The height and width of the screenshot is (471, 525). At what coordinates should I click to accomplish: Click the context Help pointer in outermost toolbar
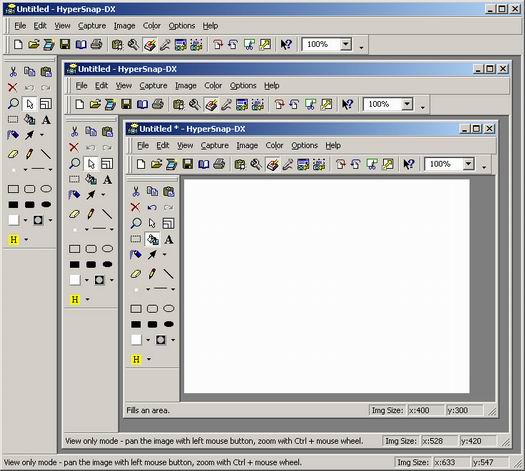coord(286,44)
